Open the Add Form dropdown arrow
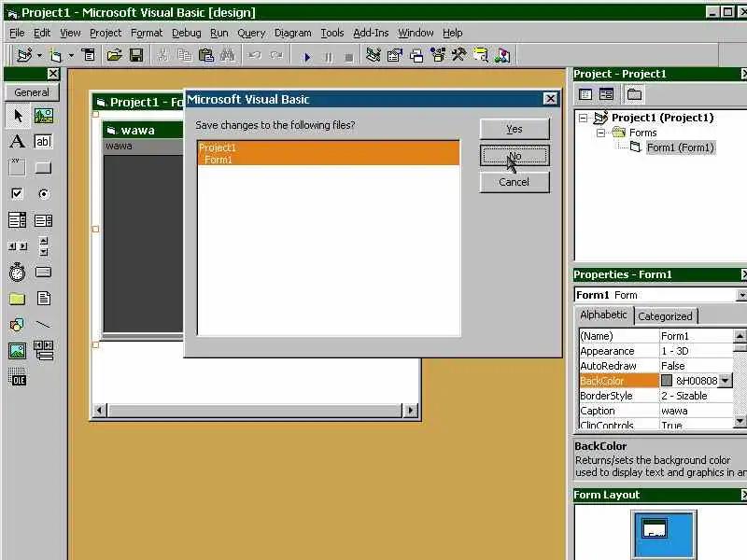 click(71, 56)
